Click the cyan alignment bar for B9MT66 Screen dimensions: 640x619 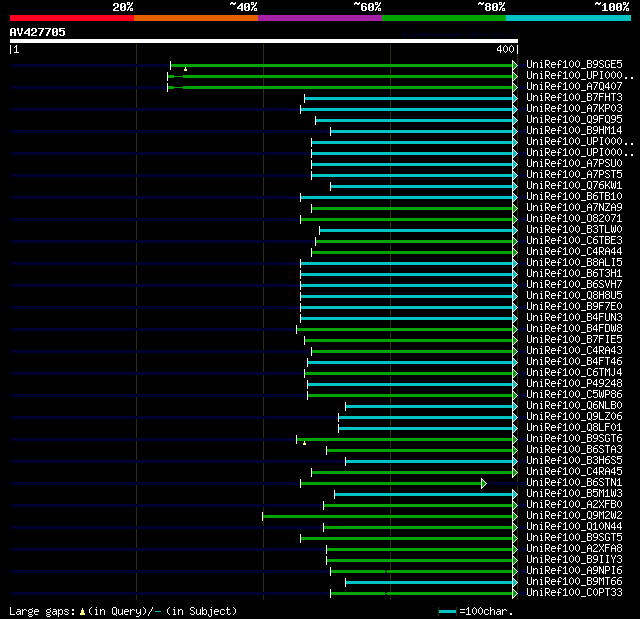point(429,582)
